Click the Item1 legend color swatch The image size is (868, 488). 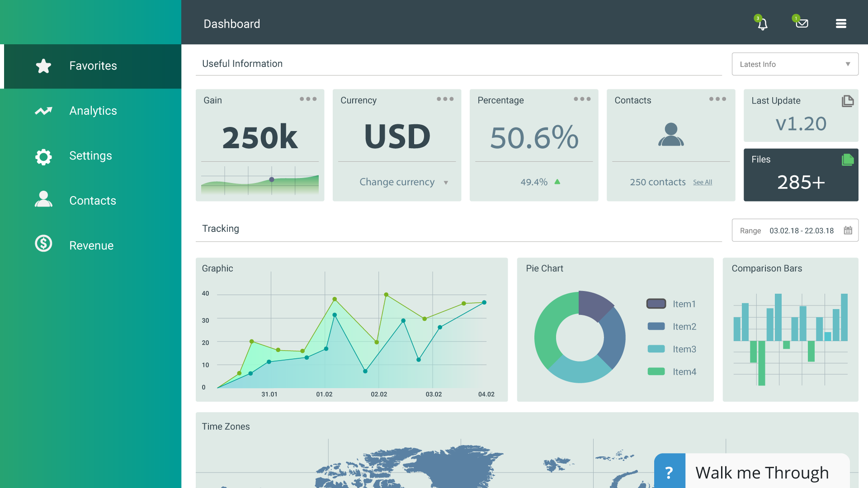[656, 304]
